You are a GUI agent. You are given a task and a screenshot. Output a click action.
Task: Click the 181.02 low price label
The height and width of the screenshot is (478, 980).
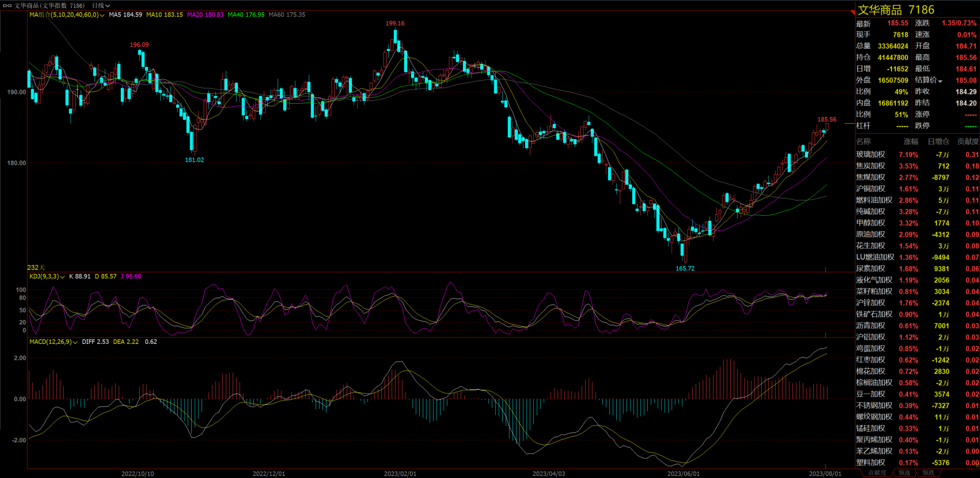coord(194,160)
